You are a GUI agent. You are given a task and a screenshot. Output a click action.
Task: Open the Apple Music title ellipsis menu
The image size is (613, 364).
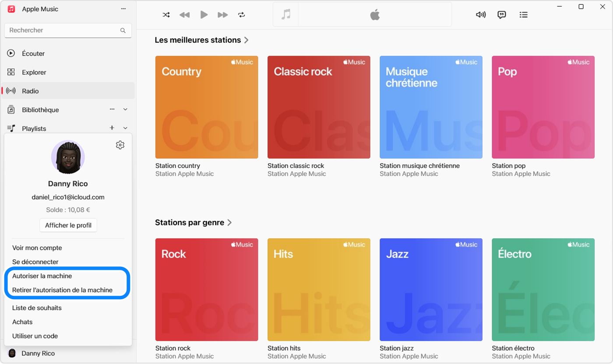coord(123,9)
